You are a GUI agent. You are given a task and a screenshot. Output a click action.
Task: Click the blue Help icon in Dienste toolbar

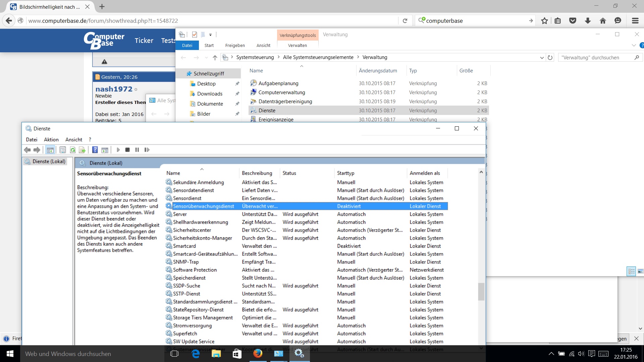tap(95, 150)
